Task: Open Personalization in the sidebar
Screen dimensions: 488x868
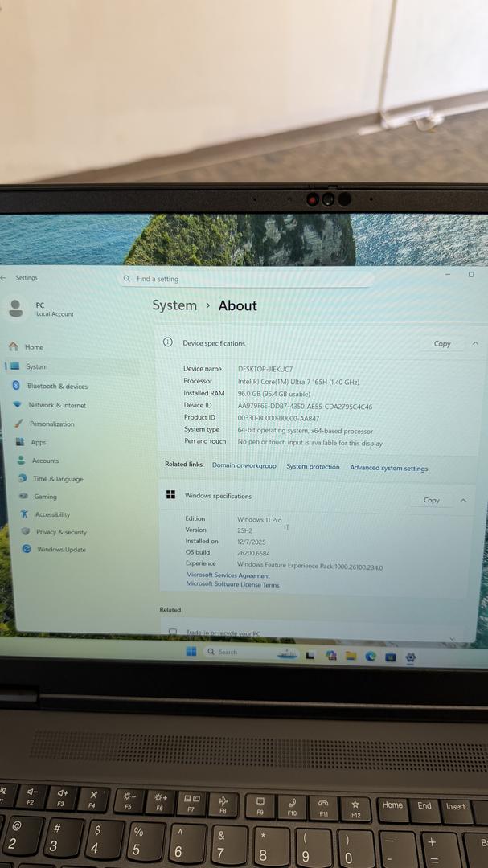Action: click(51, 424)
